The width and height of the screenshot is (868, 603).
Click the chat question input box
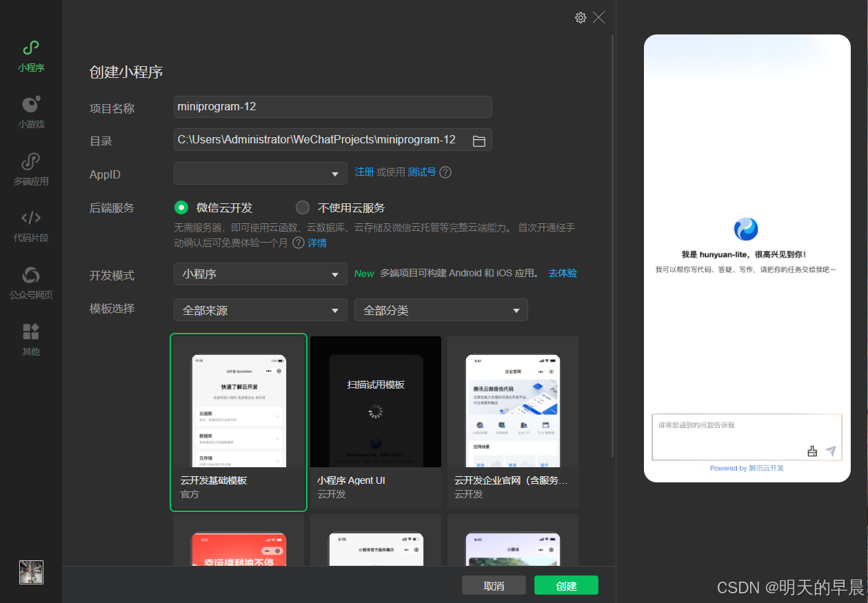coord(747,437)
